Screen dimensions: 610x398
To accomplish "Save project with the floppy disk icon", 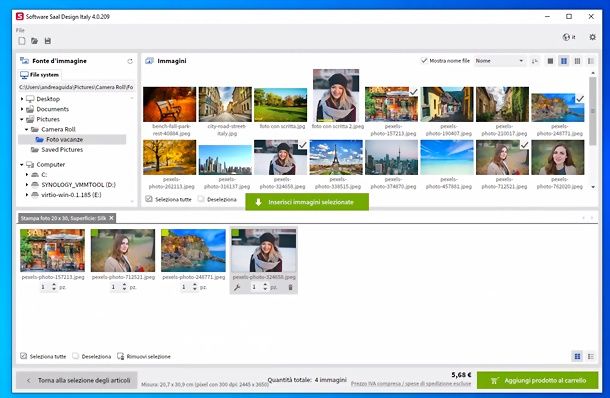I will [47, 41].
